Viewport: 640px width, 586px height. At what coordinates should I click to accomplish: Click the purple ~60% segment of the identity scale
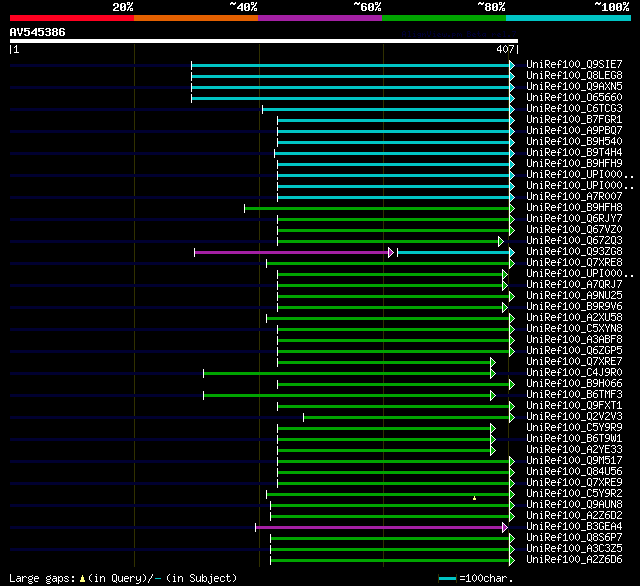pyautogui.click(x=320, y=18)
